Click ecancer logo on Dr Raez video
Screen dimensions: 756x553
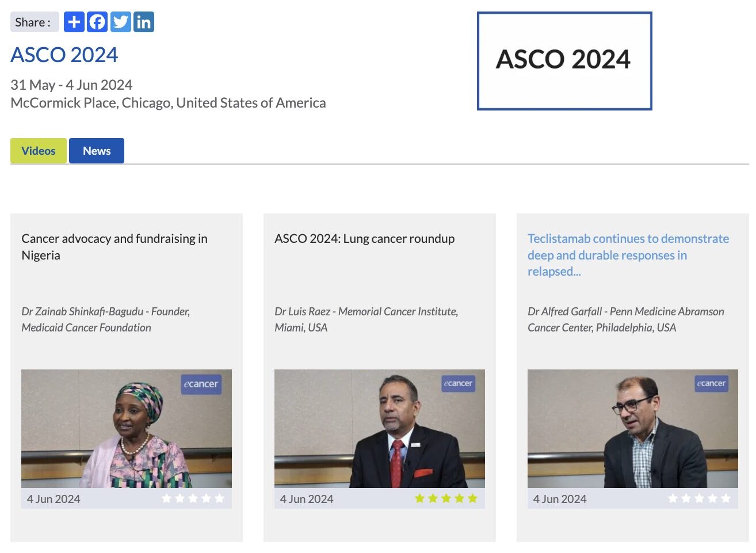click(458, 384)
